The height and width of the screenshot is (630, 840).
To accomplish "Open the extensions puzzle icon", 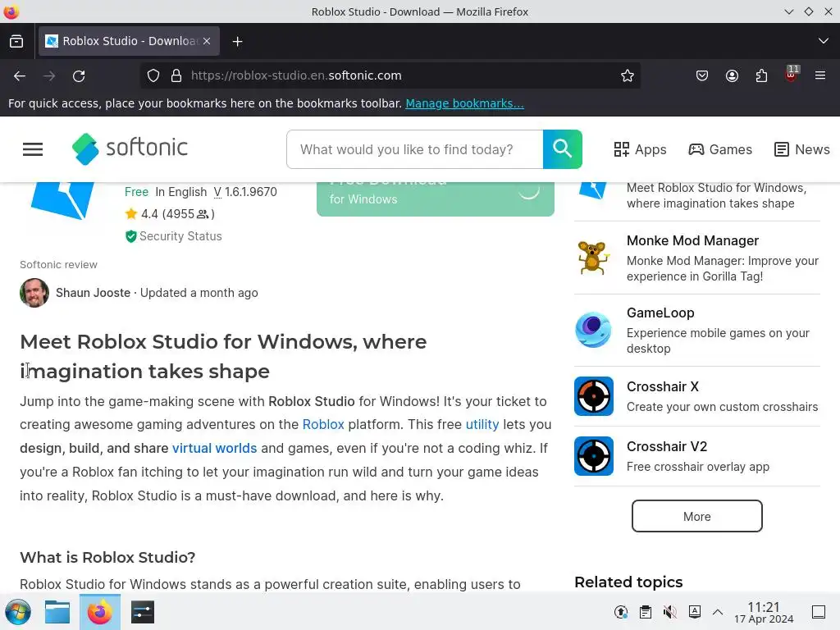I will click(x=761, y=76).
